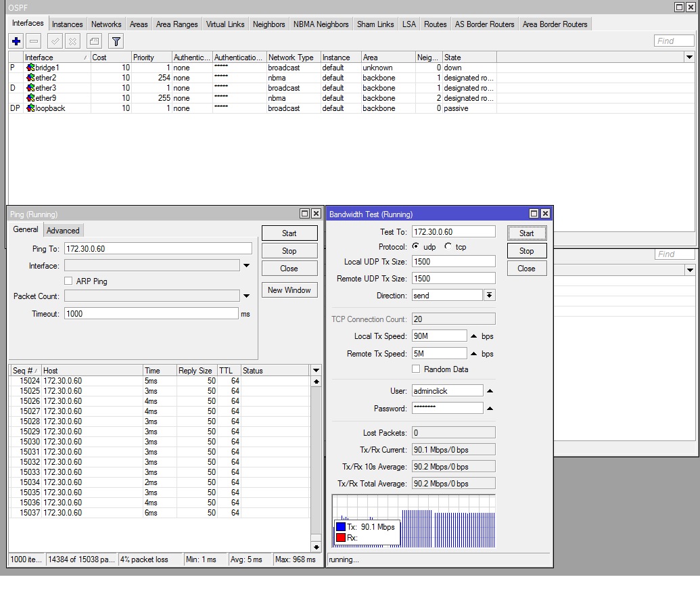Image resolution: width=700 pixels, height=594 pixels.
Task: Click the Disable cross toolbar icon
Action: point(72,41)
